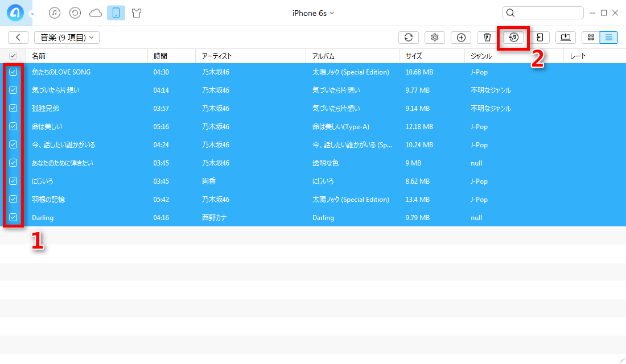The width and height of the screenshot is (626, 364).
Task: Click the AnyTrans logo icon
Action: [15, 13]
